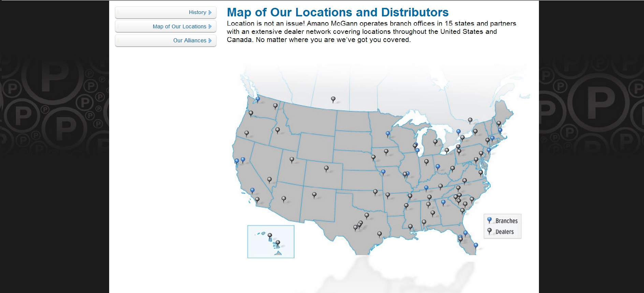Open the Our Alliances page
This screenshot has height=293, width=644.
pos(190,40)
